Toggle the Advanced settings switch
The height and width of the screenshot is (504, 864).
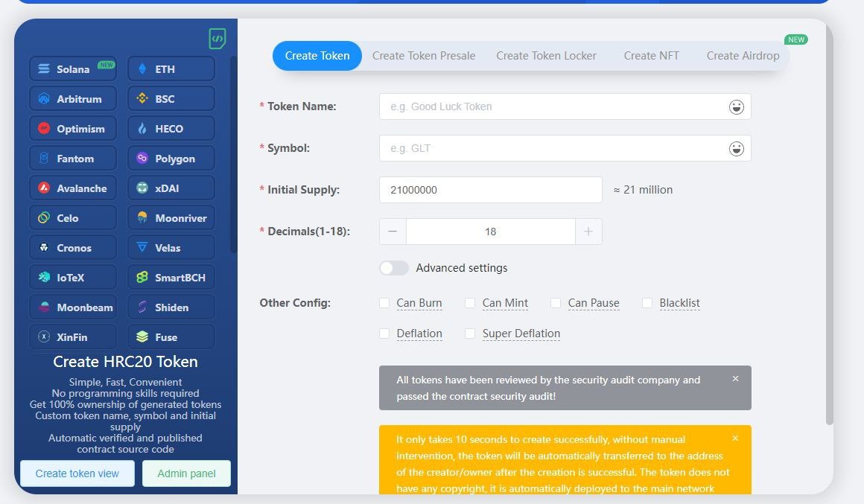(x=394, y=268)
